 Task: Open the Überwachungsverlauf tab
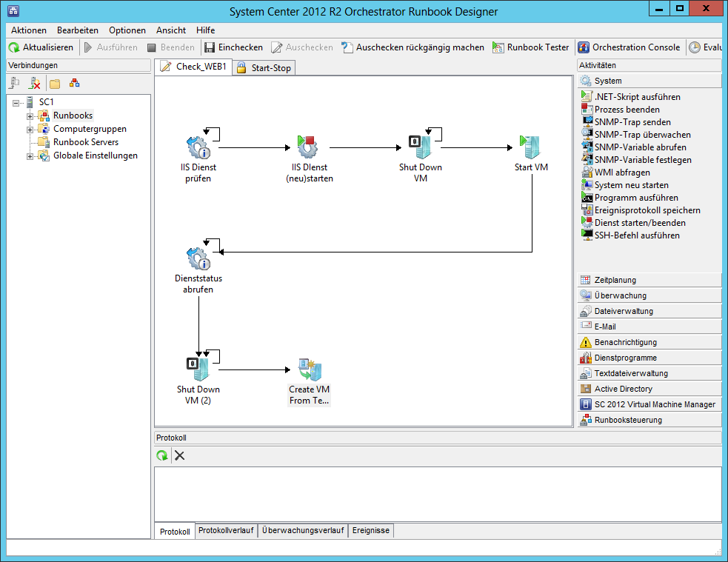[303, 530]
